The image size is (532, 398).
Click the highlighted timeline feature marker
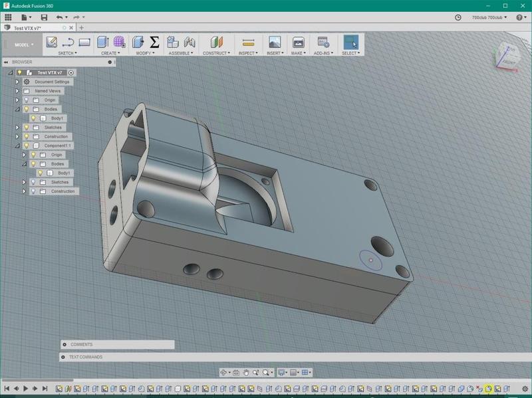point(488,389)
